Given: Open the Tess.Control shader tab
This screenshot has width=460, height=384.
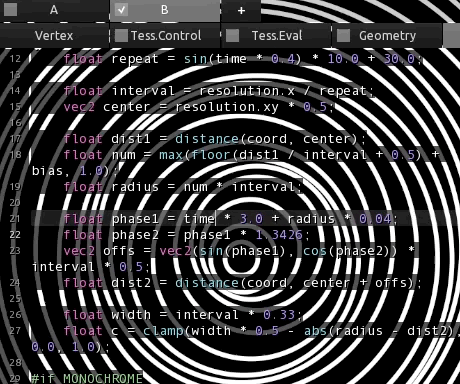Looking at the screenshot, I should (166, 35).
